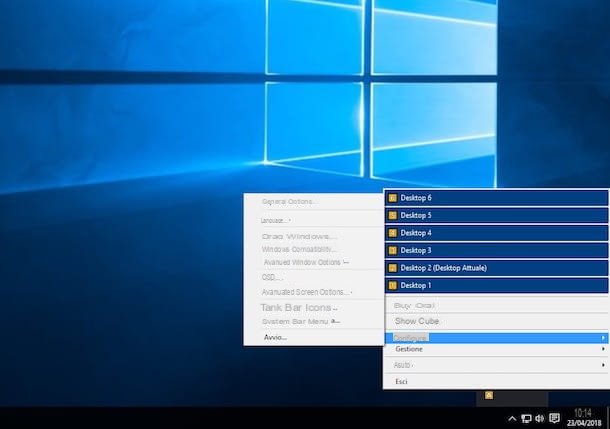Choose Show Cube from the menu

click(x=496, y=321)
